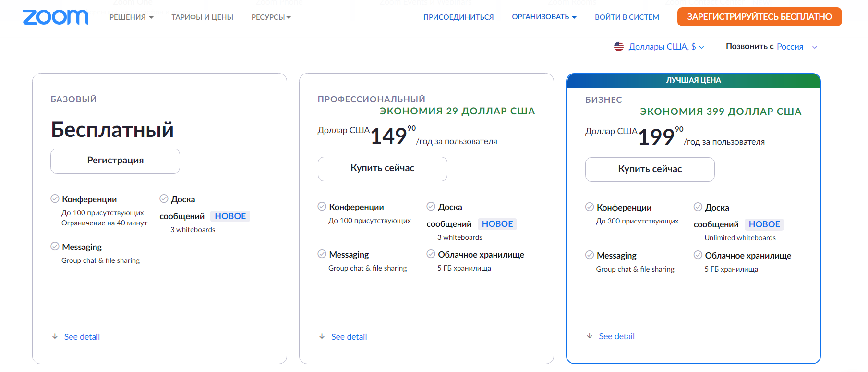The image size is (868, 372).
Task: Click До 300 присутствующих text
Action: click(637, 221)
